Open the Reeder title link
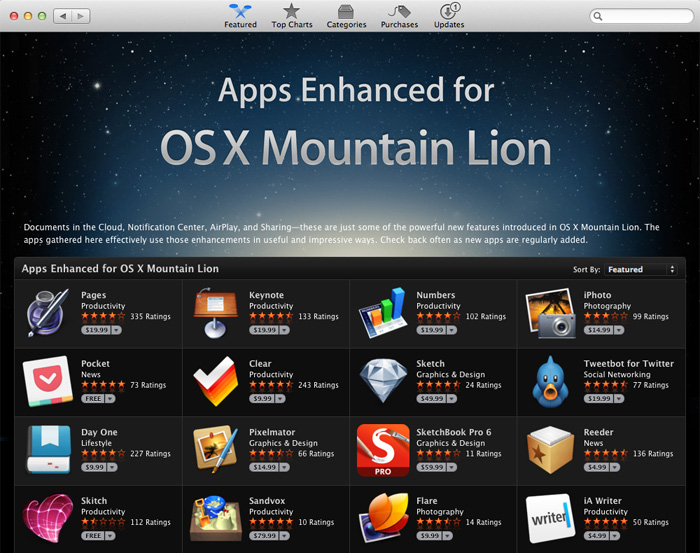 [x=598, y=432]
